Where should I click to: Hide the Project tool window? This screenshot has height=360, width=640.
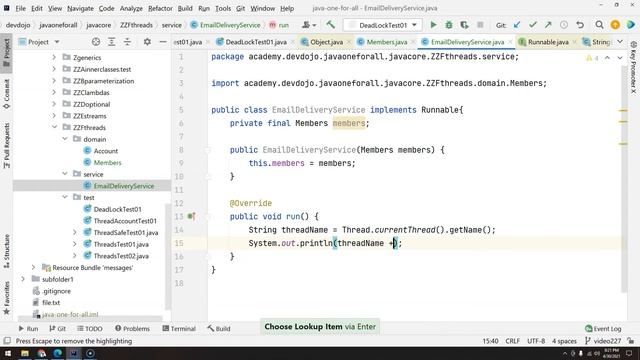(162, 42)
